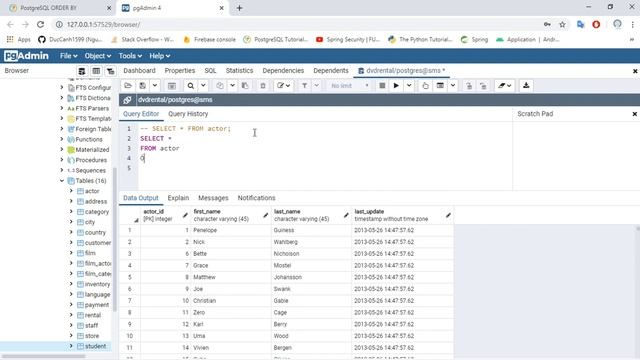Open the No limit rows dropdown
The image size is (640, 360).
point(349,86)
